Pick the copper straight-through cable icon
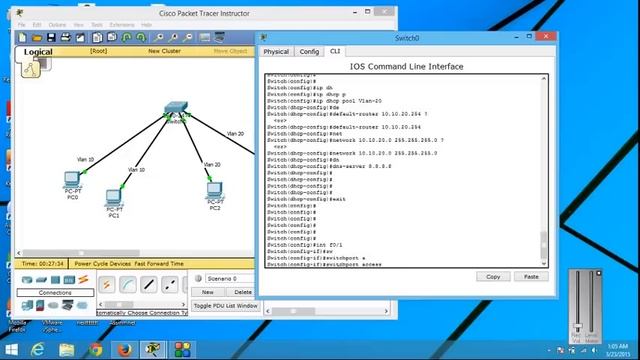Screen dimensions: 640x360 149,284
